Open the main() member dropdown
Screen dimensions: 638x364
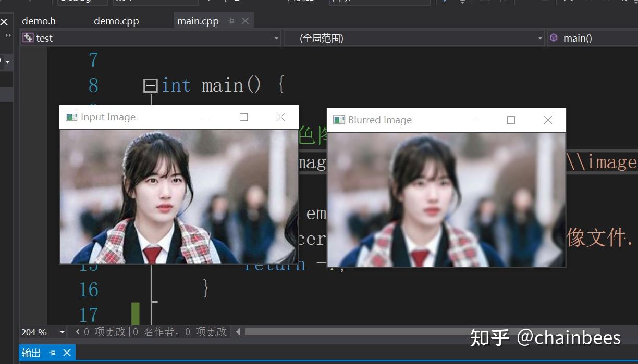coord(593,38)
